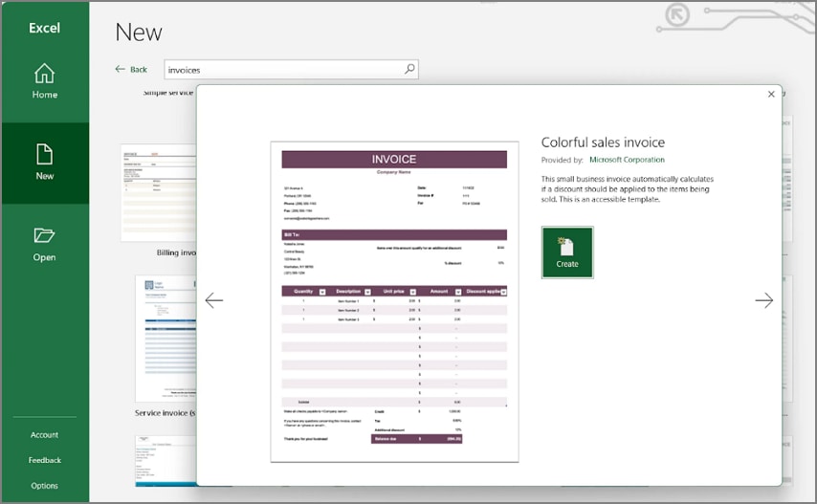Start the search with the magnifier icon

pyautogui.click(x=409, y=69)
